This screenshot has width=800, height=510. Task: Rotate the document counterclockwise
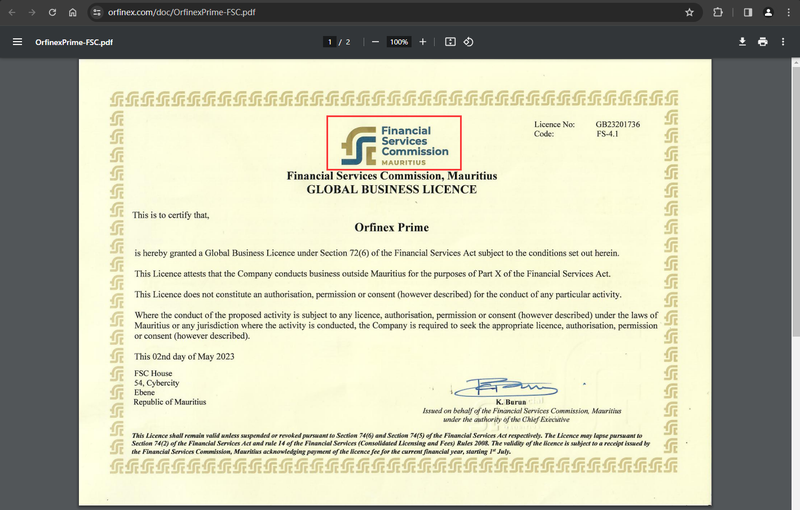469,42
